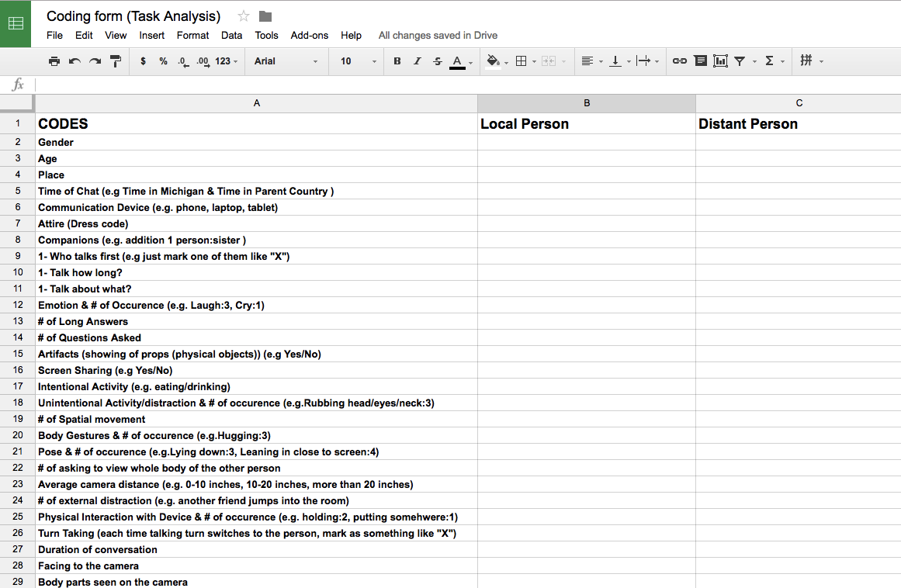Insert a link using the toolbar
Viewport: 901px width, 588px height.
pyautogui.click(x=679, y=61)
